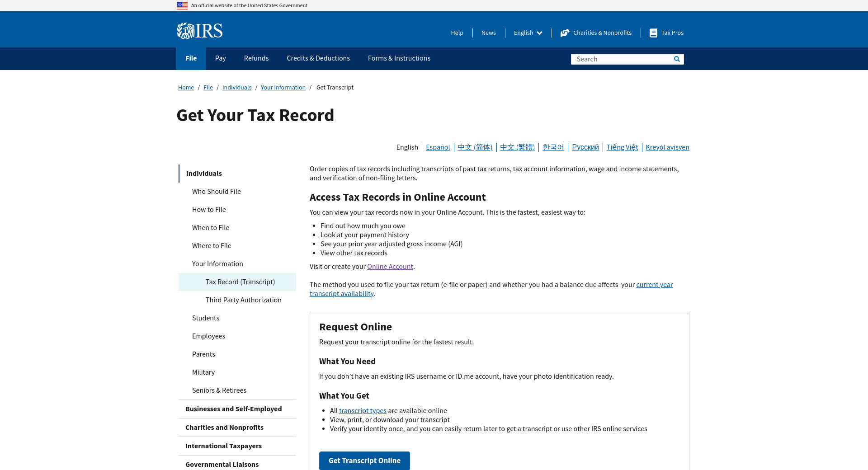Expand Businesses and Self-Employed section
This screenshot has width=868, height=470.
pos(233,409)
